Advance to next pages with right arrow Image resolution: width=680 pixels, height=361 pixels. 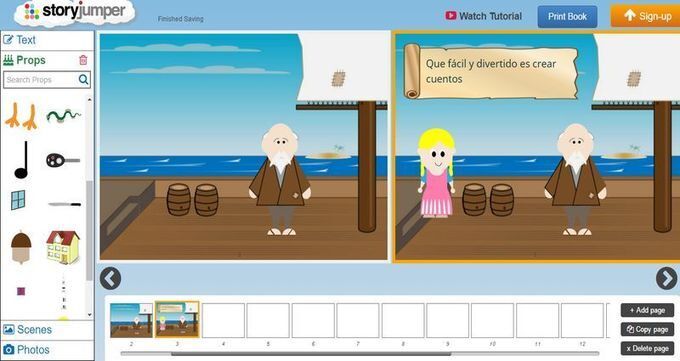(x=667, y=278)
